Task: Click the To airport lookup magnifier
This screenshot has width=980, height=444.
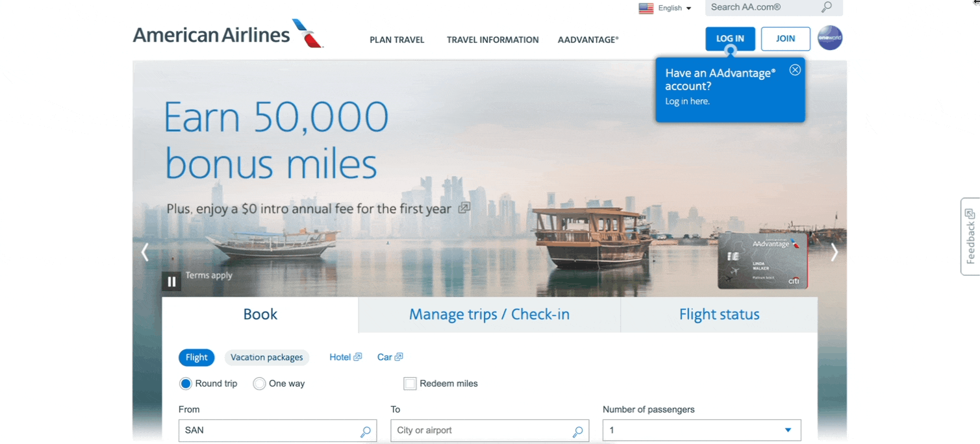Action: pyautogui.click(x=577, y=431)
